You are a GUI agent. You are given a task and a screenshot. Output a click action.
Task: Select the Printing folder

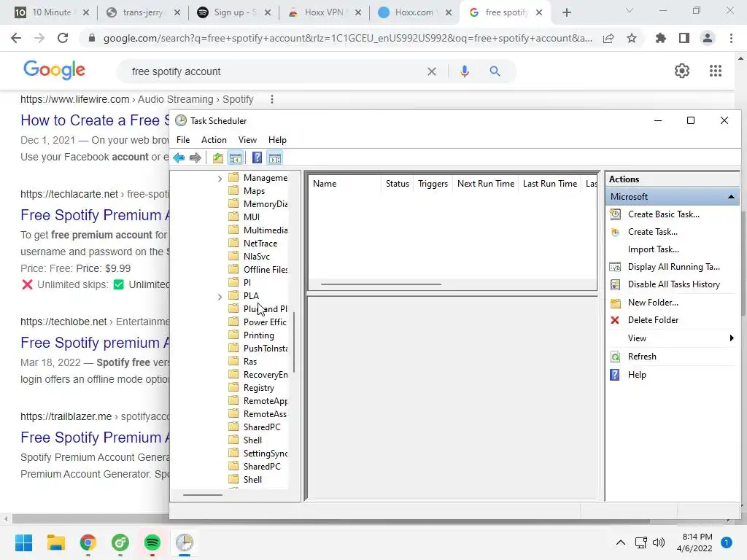click(x=259, y=335)
